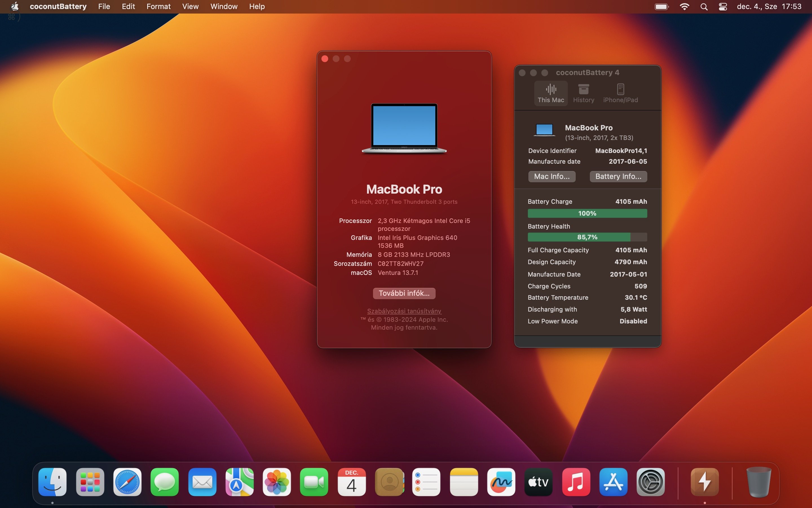Launch FaceTime from the Dock
The image size is (812, 508).
coord(314,482)
